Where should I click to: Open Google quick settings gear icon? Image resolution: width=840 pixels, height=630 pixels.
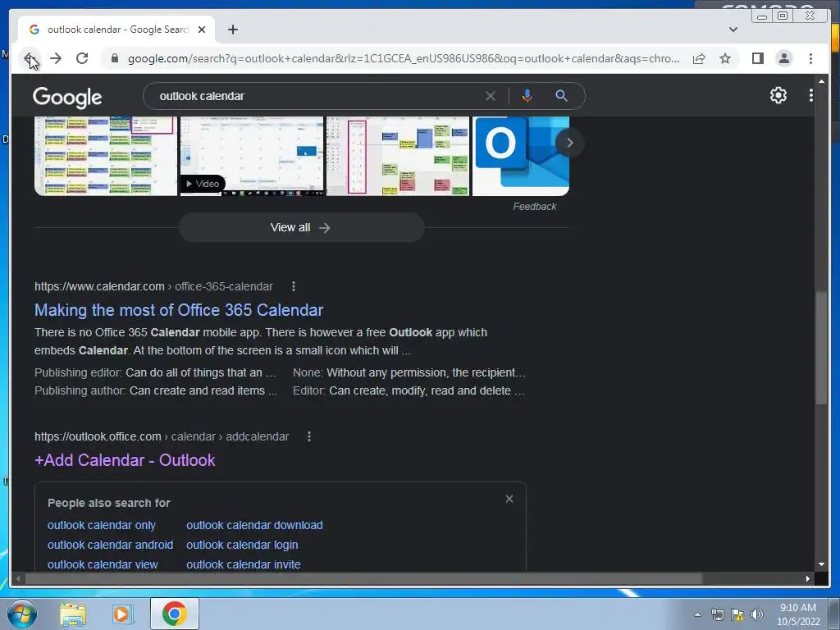[x=778, y=95]
